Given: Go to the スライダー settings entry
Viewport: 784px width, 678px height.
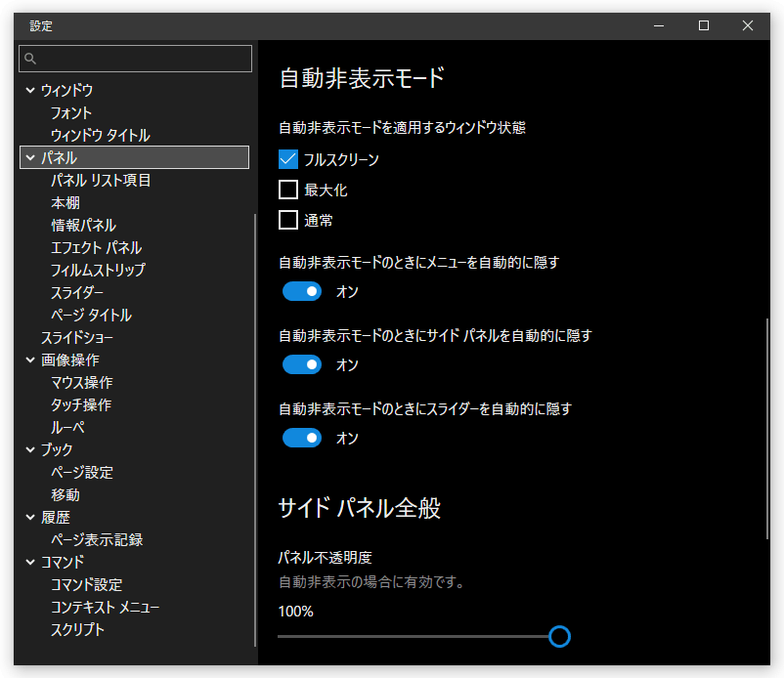Looking at the screenshot, I should tap(77, 292).
